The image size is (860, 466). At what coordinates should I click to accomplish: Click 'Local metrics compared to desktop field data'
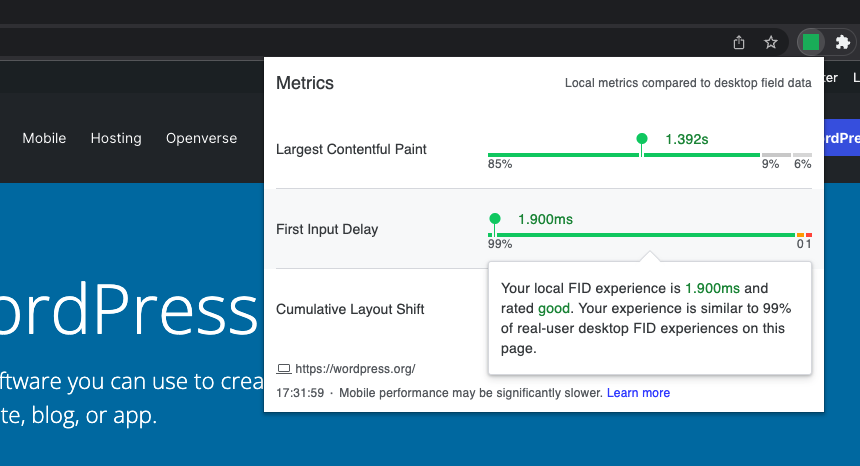point(688,83)
